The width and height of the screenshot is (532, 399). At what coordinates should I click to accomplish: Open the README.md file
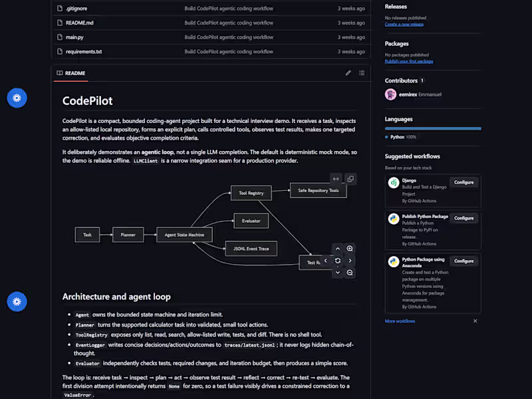pyautogui.click(x=79, y=23)
